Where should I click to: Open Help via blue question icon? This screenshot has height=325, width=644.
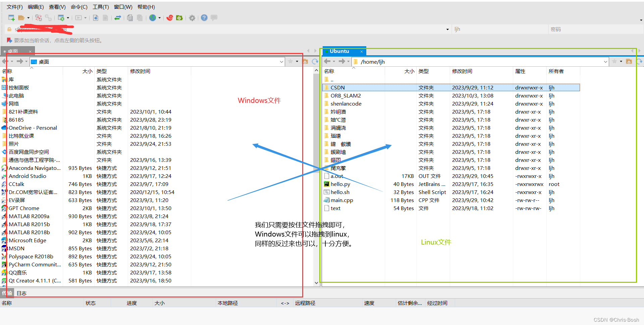pos(204,18)
